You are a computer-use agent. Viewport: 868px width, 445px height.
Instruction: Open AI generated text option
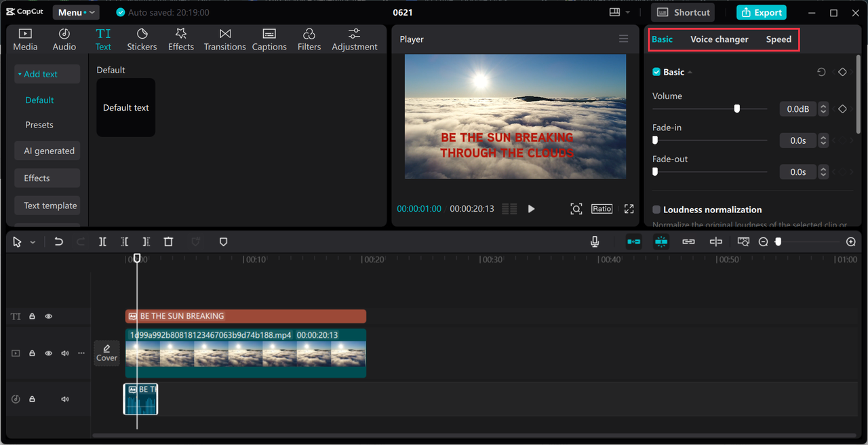47,151
